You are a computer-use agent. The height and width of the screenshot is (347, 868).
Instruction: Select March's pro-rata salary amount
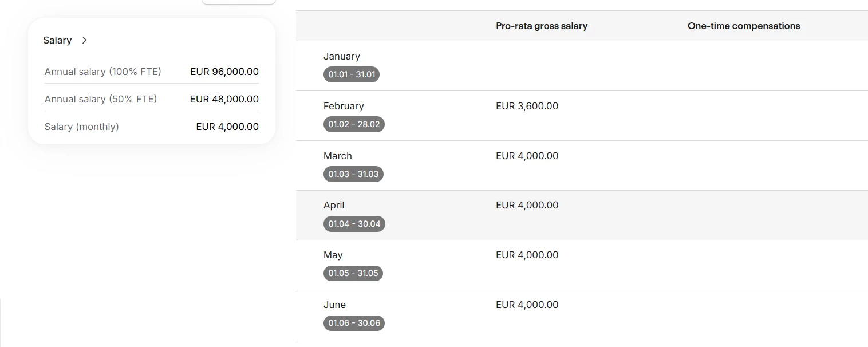tap(527, 156)
